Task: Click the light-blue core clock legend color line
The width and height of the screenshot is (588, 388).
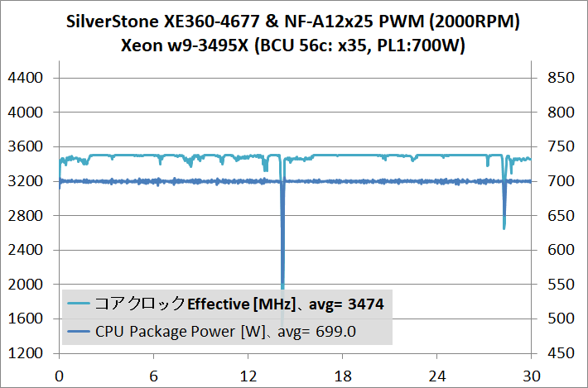Action: point(79,304)
